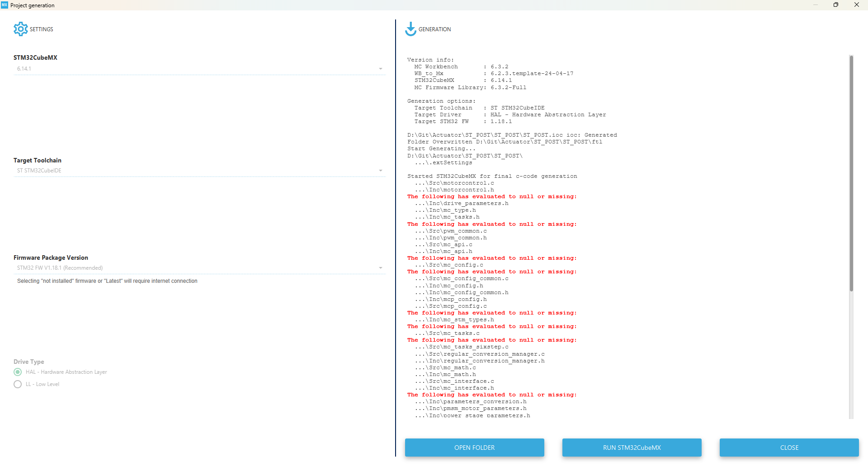Click the RUN STM32CubeMX button
Image resolution: width=868 pixels, height=467 pixels.
pyautogui.click(x=631, y=447)
